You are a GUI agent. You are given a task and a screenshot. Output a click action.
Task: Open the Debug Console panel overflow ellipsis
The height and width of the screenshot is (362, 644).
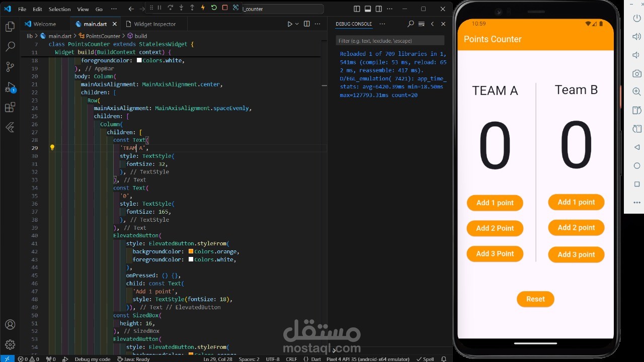click(x=382, y=24)
